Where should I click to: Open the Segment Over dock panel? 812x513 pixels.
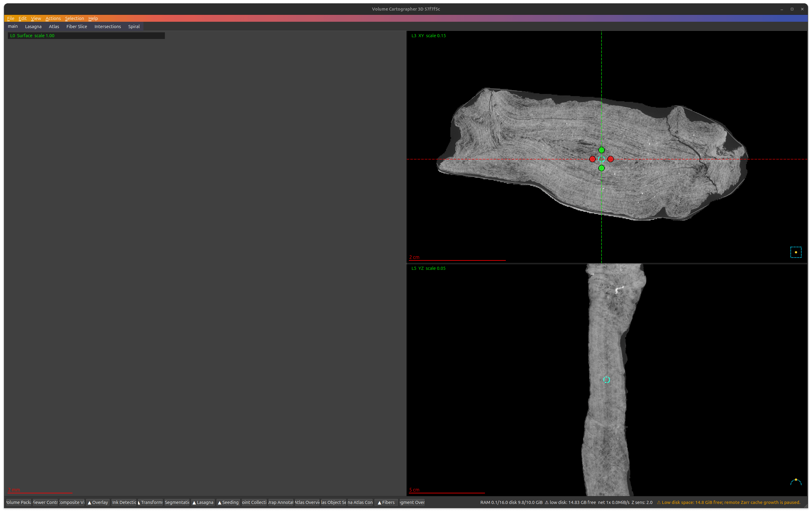point(412,502)
